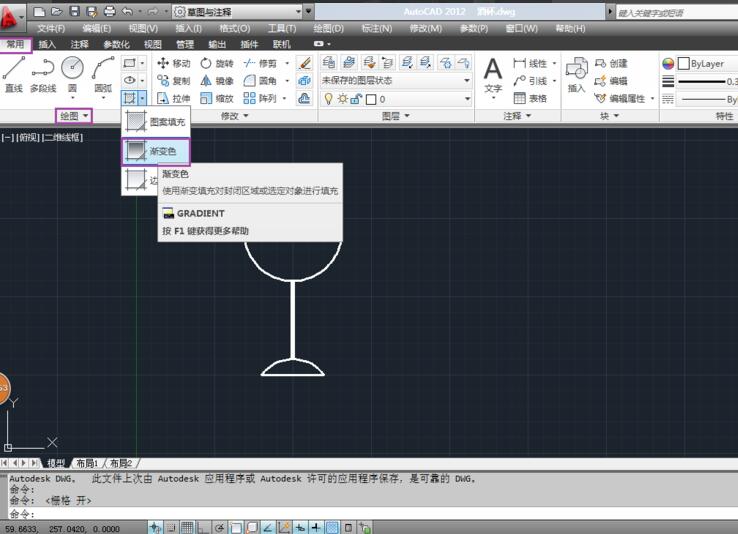Toggle layer 0 on/off lightbulb

329,99
